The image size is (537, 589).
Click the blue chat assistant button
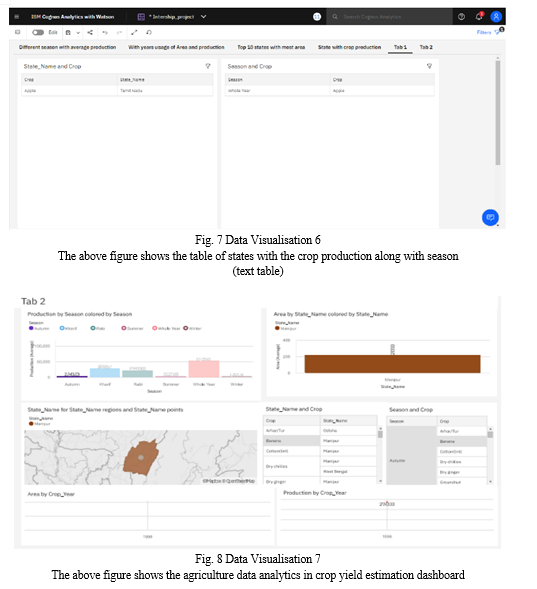(x=490, y=217)
